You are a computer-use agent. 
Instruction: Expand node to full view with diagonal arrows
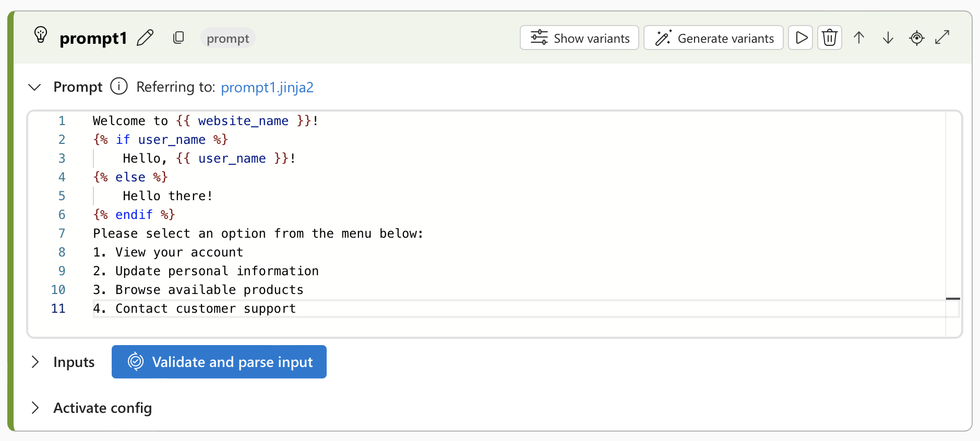(x=942, y=38)
